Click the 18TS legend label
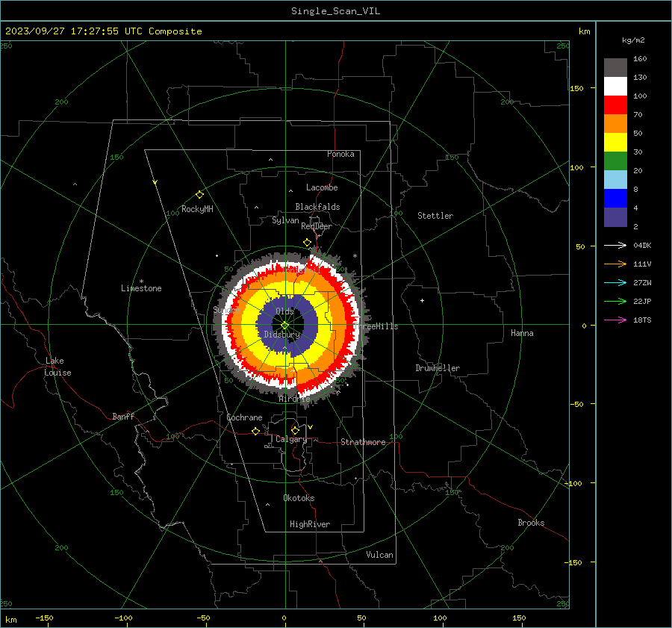Screen dimensions: 672x628 [x=642, y=320]
